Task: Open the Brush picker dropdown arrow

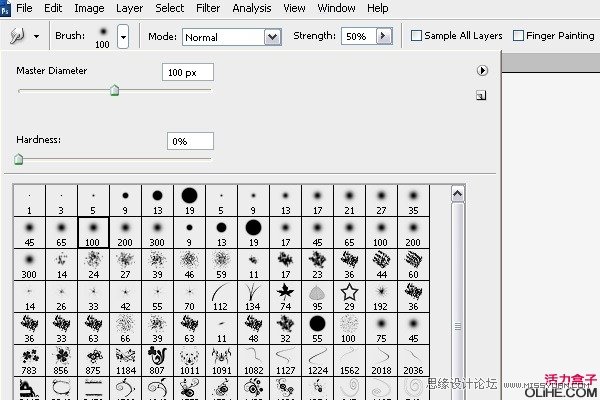Action: pyautogui.click(x=123, y=37)
